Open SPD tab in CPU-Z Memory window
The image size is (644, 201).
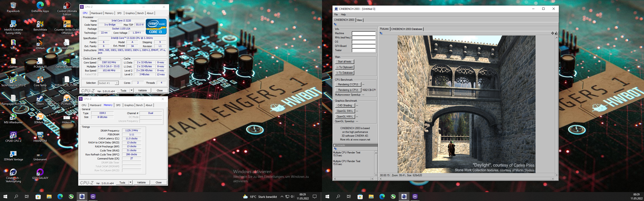pos(118,105)
